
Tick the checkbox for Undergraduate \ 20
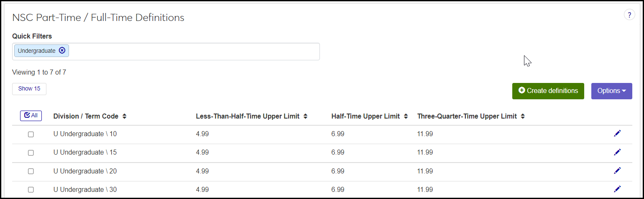click(x=31, y=171)
